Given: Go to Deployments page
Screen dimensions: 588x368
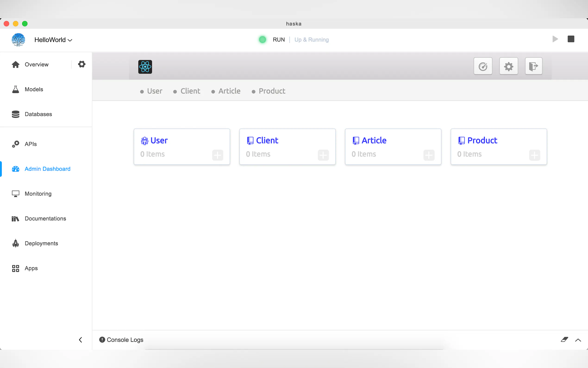Looking at the screenshot, I should pyautogui.click(x=41, y=243).
